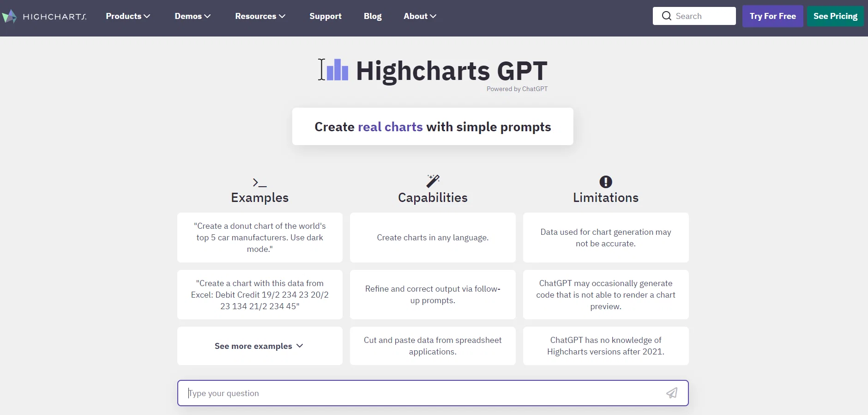Screen dimensions: 868x415
Task: Click the Create charts in any language card
Action: (x=433, y=238)
